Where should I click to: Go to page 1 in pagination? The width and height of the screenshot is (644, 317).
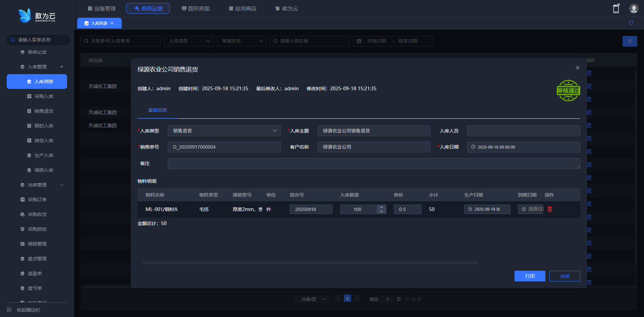347,299
